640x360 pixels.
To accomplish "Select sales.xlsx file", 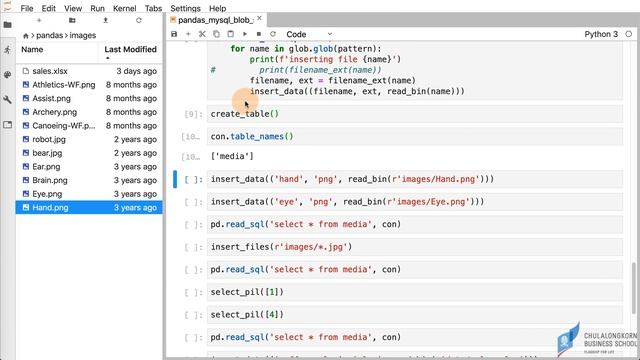I will (89, 71).
